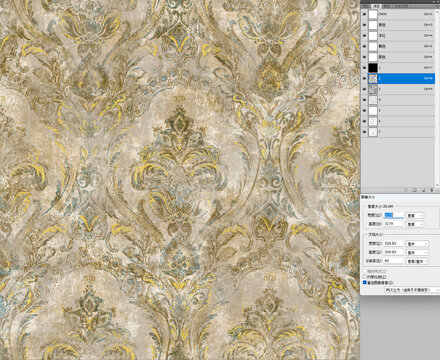Image resolution: width=440 pixels, height=360 pixels.
Task: Toggle visibility of spot channel 3
Action: [x=364, y=89]
